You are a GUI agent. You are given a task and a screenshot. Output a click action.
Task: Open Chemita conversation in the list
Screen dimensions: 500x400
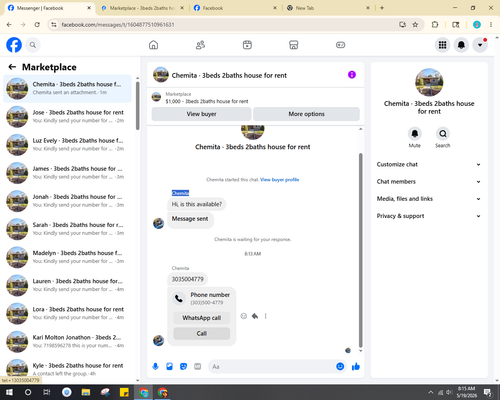click(67, 88)
